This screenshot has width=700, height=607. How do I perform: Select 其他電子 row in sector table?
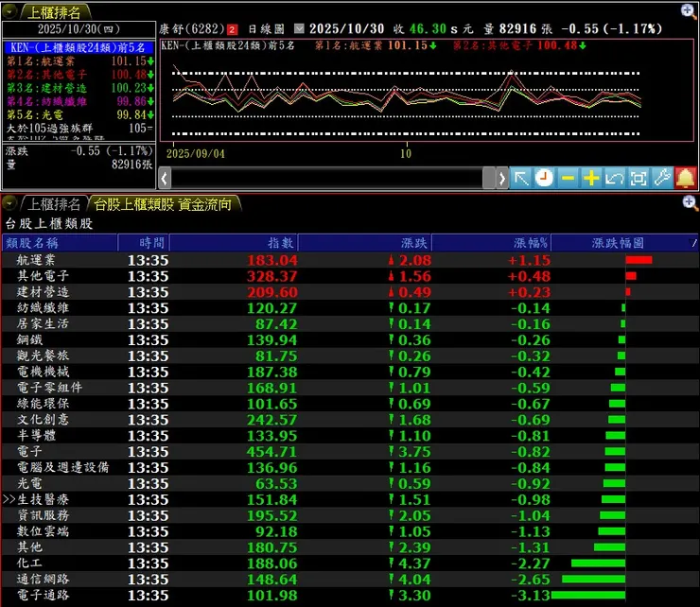tap(350, 276)
